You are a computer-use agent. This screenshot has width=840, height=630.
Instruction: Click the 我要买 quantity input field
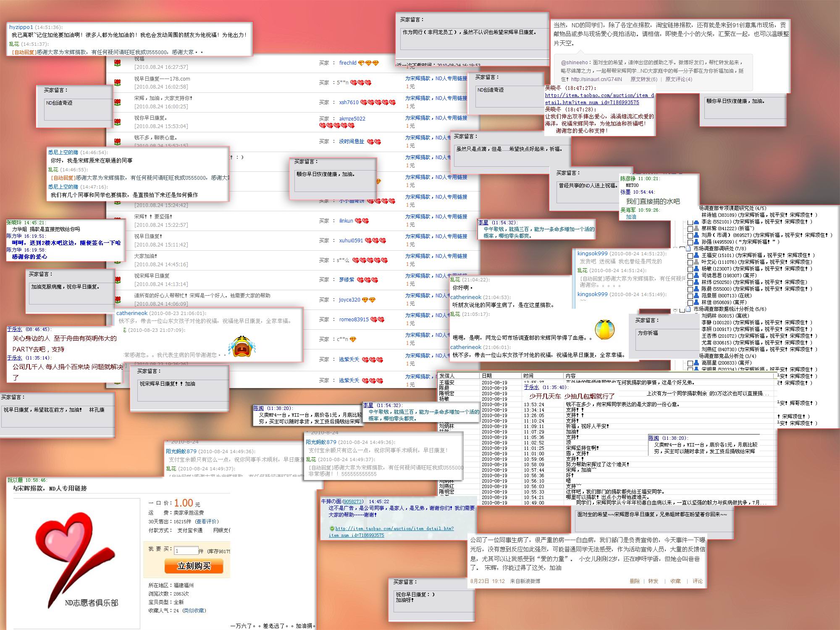click(x=186, y=551)
